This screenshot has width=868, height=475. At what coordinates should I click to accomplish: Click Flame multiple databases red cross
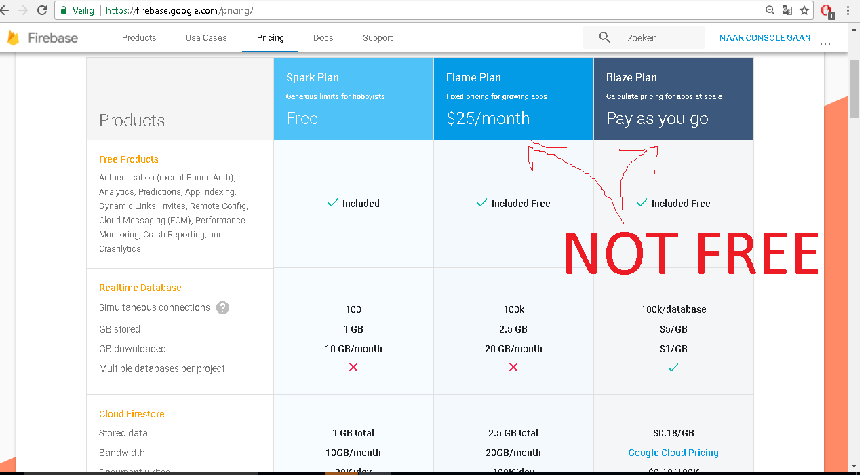point(513,367)
